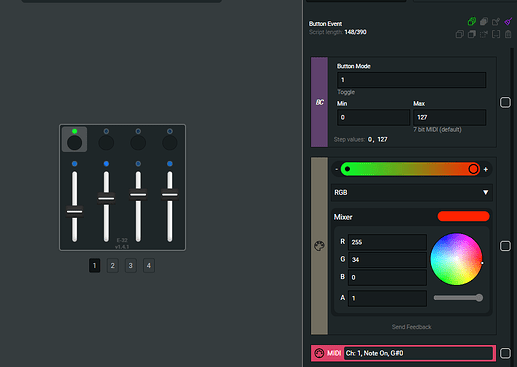Click the minus at the gradient bar start
Image resolution: width=517 pixels, height=367 pixels.
pos(336,169)
